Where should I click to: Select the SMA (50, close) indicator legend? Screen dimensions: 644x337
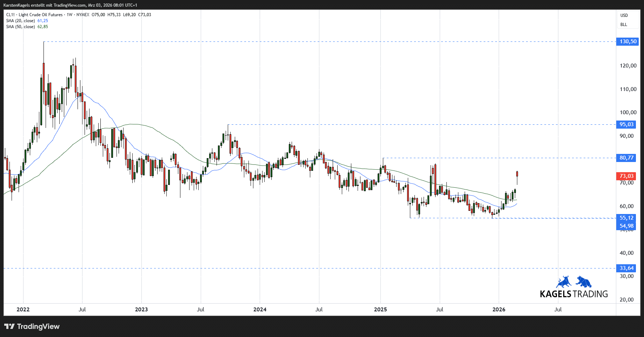click(x=20, y=27)
